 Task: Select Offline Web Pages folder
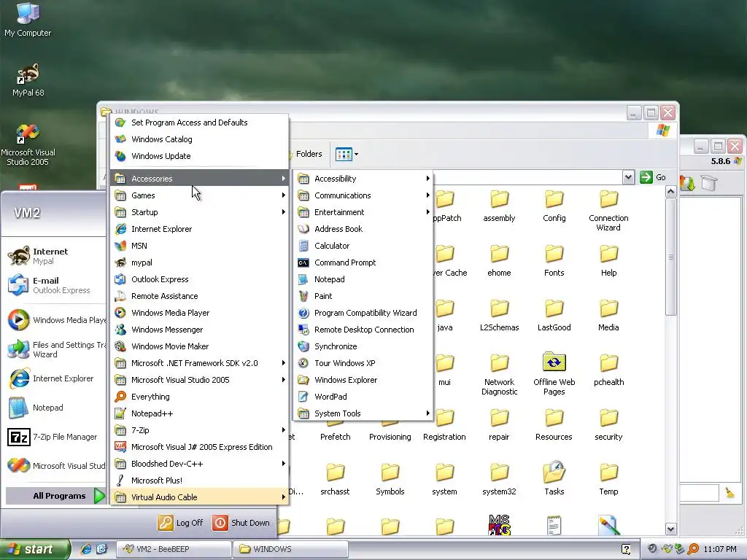[554, 374]
